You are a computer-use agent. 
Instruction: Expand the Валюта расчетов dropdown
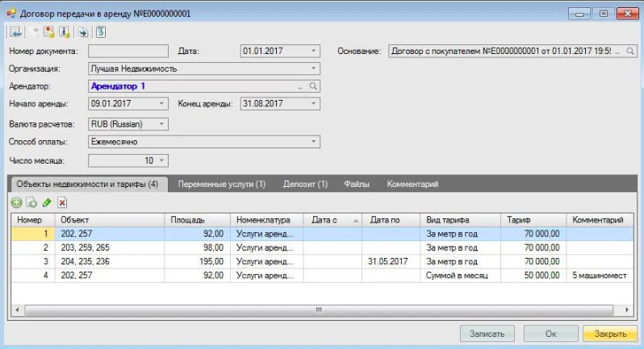[x=162, y=124]
